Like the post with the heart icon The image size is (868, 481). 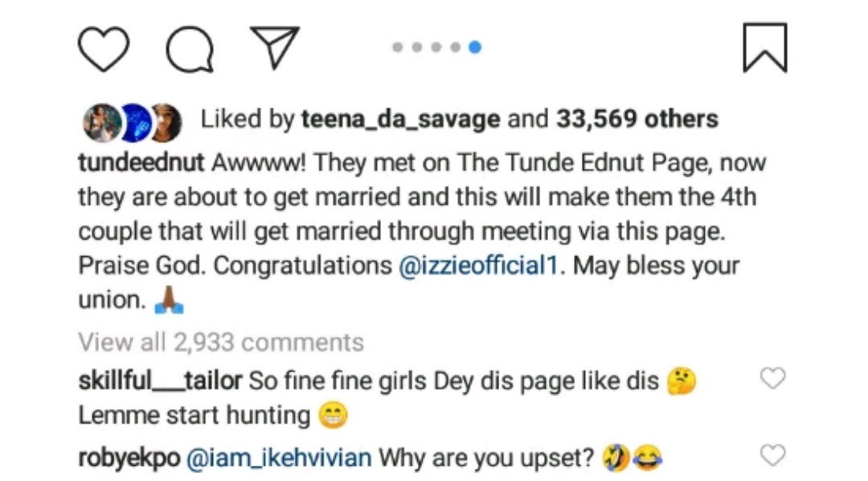pos(104,49)
